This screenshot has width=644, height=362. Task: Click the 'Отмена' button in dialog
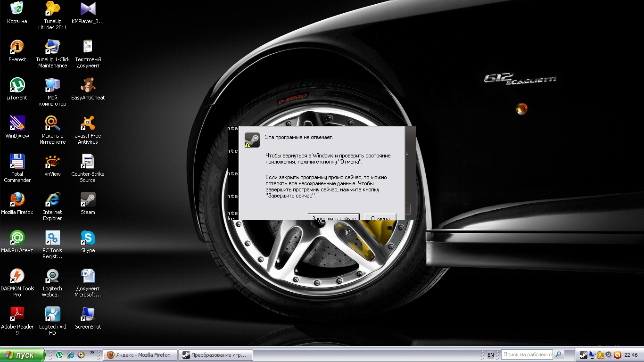click(x=380, y=217)
